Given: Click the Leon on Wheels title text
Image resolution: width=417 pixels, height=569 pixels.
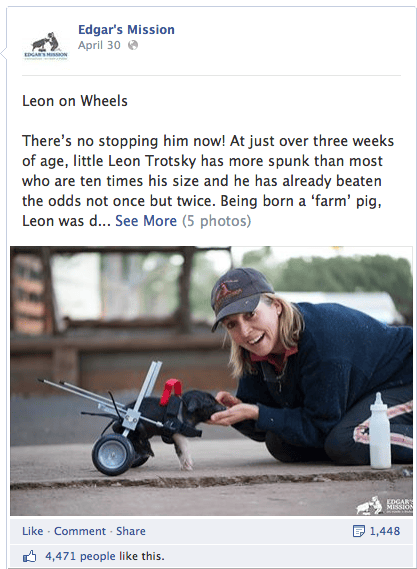Looking at the screenshot, I should [x=75, y=101].
